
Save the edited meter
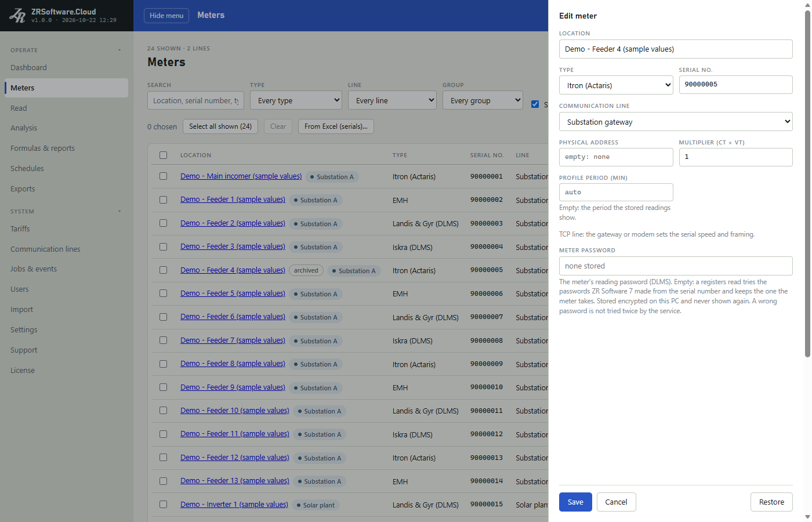[x=575, y=502]
